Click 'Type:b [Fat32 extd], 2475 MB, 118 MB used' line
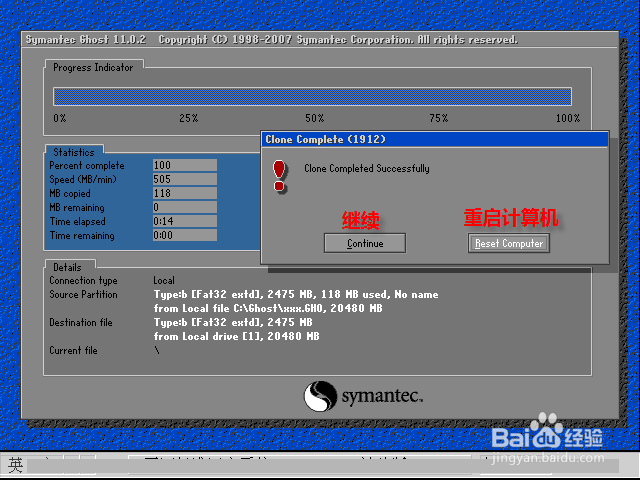Viewport: 640px width, 480px height. click(296, 294)
